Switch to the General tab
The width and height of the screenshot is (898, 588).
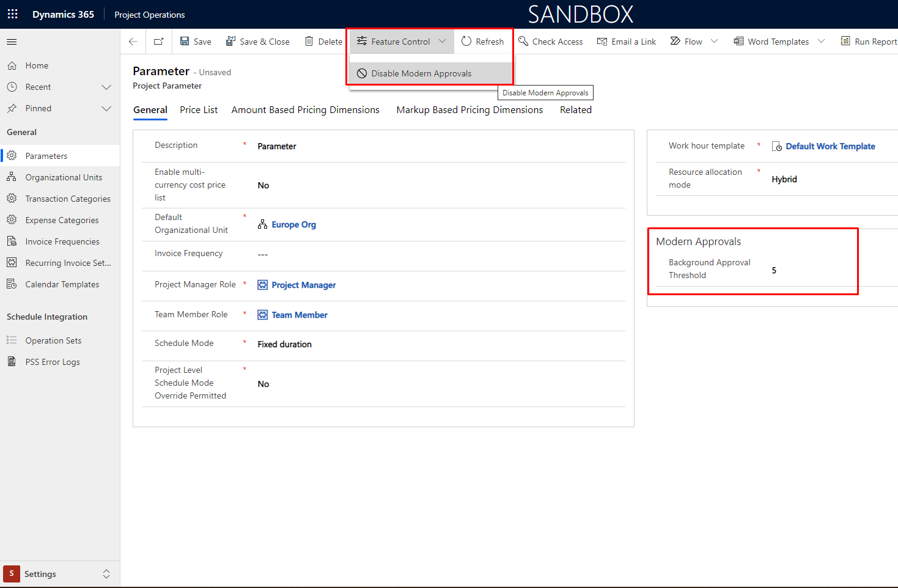(150, 110)
